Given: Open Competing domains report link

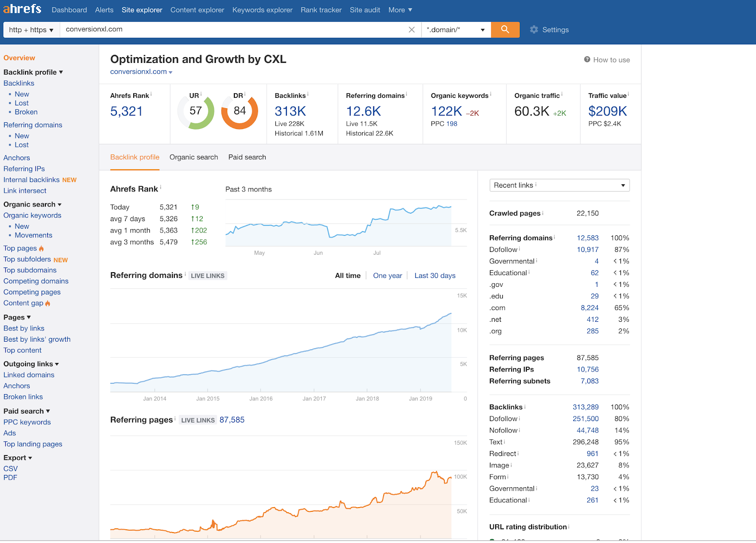Looking at the screenshot, I should [x=36, y=281].
